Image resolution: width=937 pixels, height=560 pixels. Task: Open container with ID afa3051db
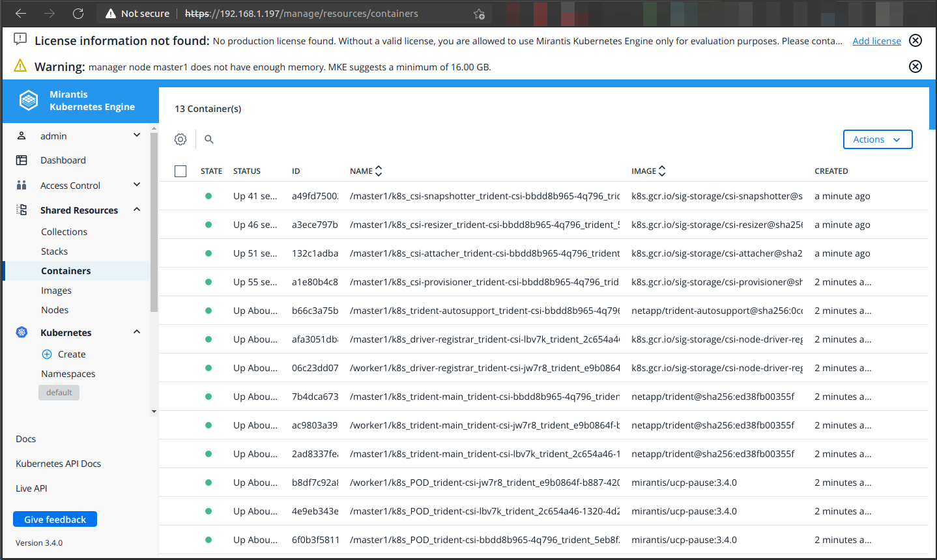click(315, 339)
